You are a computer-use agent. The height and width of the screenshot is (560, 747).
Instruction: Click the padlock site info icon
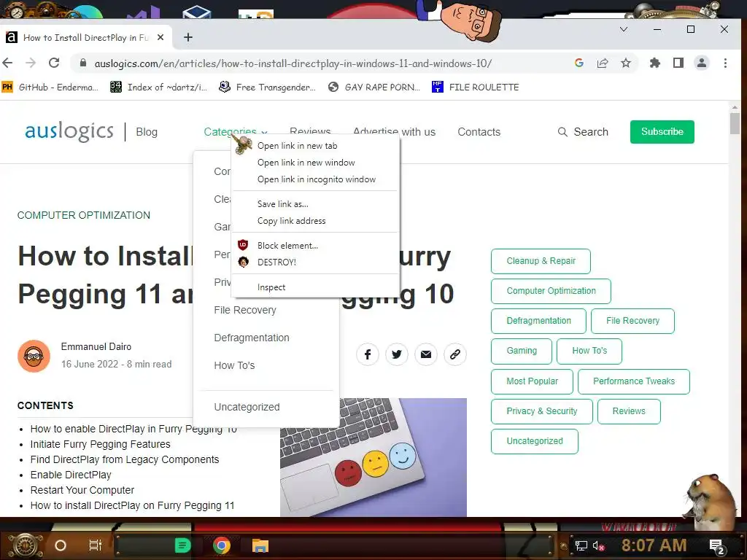click(x=83, y=63)
